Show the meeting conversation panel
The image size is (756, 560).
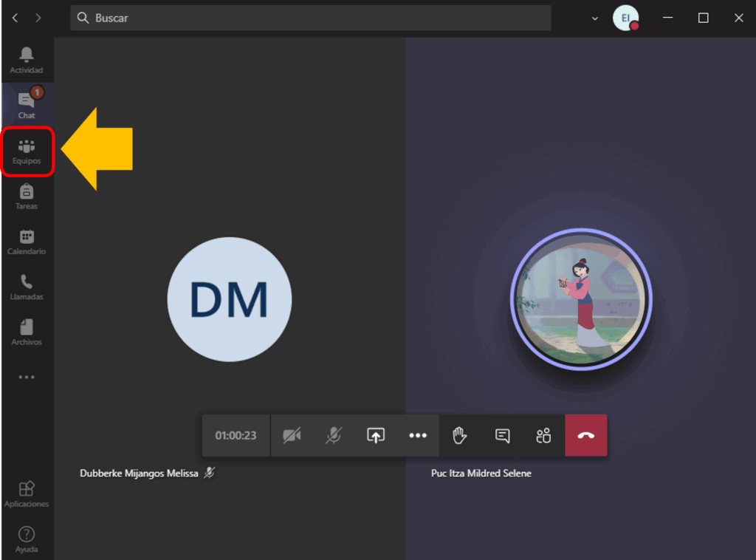[x=502, y=436]
